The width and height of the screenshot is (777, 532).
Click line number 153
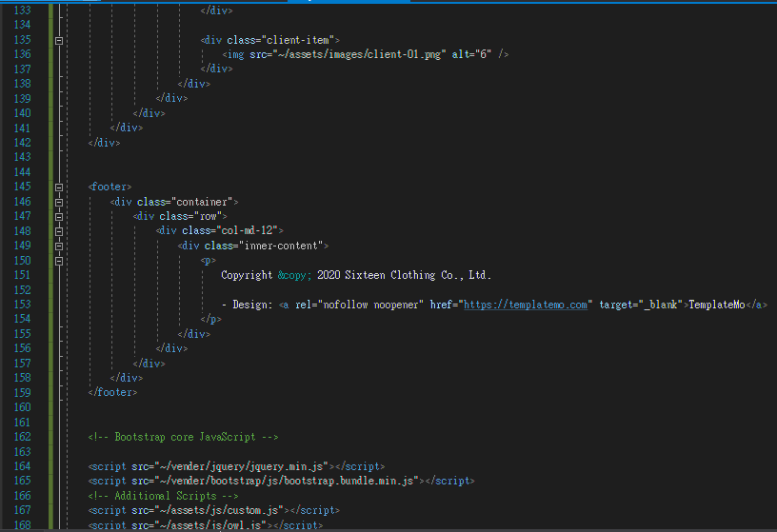point(22,305)
